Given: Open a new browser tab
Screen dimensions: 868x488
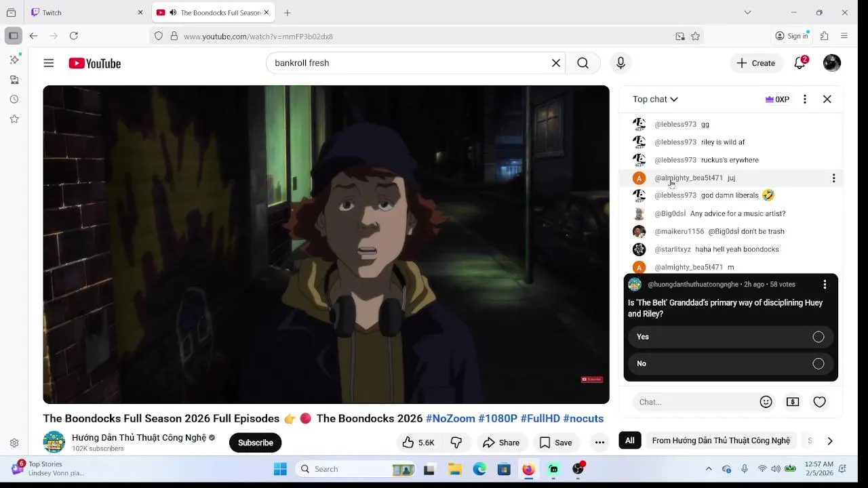Looking at the screenshot, I should pyautogui.click(x=288, y=12).
